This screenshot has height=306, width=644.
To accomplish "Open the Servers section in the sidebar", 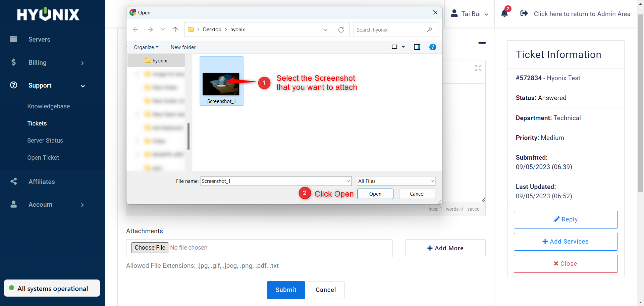I will point(39,39).
